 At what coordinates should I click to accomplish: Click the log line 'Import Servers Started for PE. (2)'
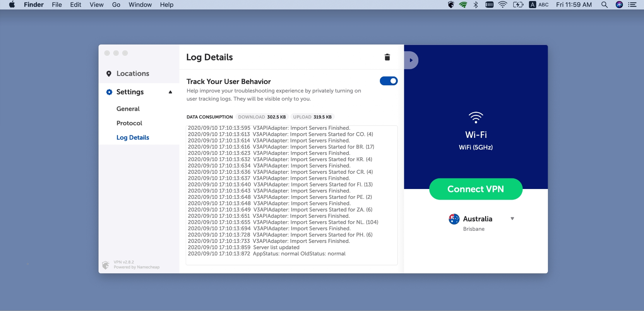click(x=280, y=197)
